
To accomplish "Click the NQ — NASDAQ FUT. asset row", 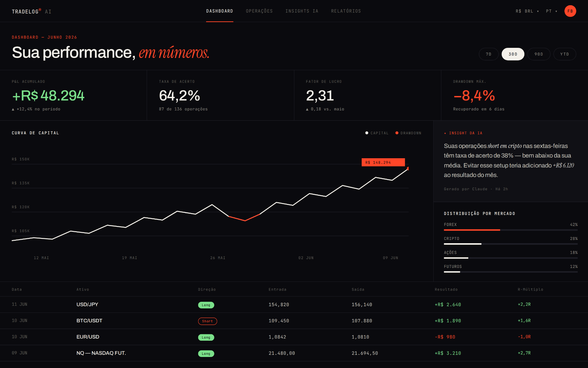I will (x=294, y=353).
